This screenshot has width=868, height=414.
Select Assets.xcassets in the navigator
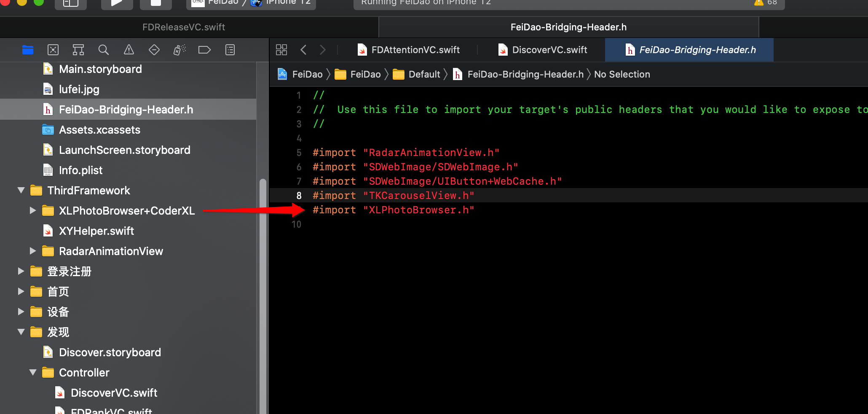point(128,130)
